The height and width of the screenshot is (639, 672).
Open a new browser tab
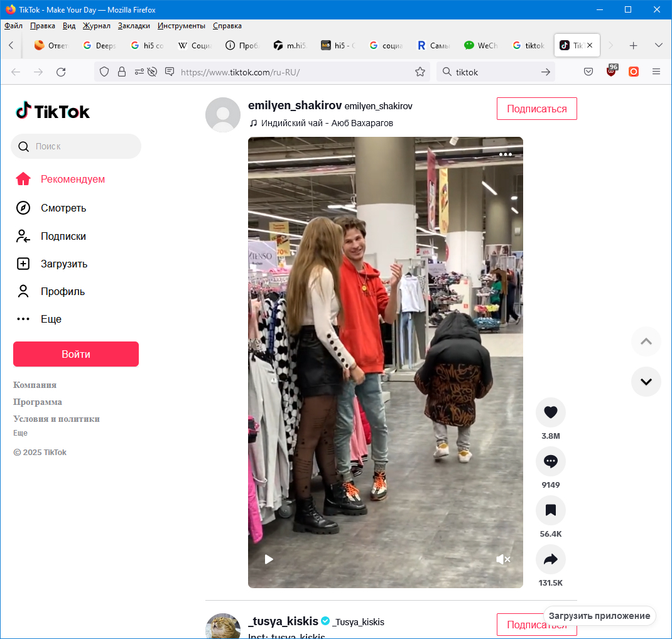pyautogui.click(x=633, y=45)
